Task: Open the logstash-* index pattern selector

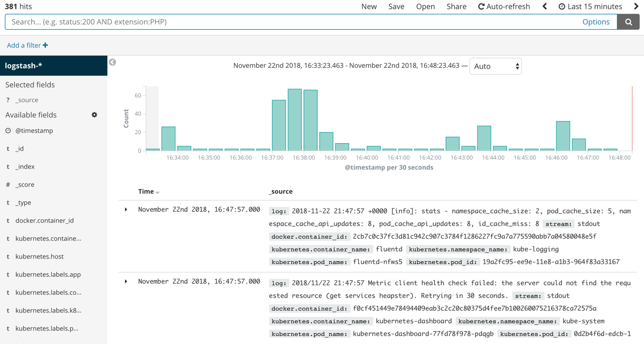Action: pos(54,66)
